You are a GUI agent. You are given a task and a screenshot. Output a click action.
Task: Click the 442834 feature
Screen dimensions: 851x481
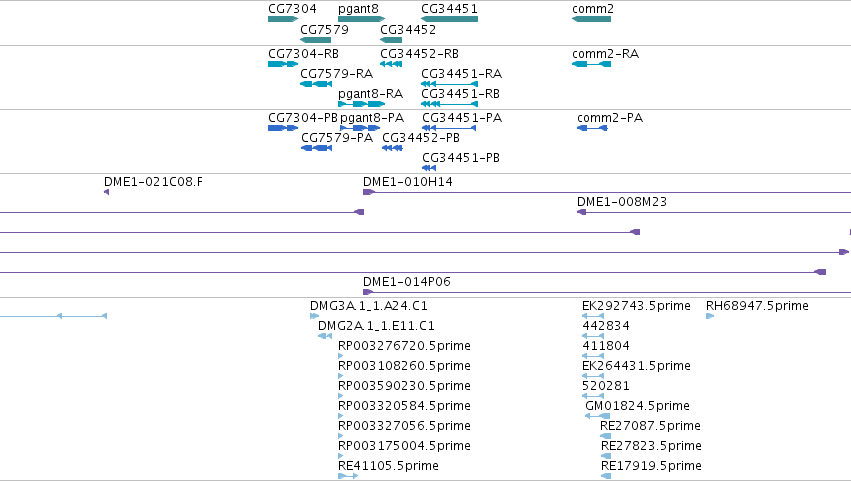[593, 336]
